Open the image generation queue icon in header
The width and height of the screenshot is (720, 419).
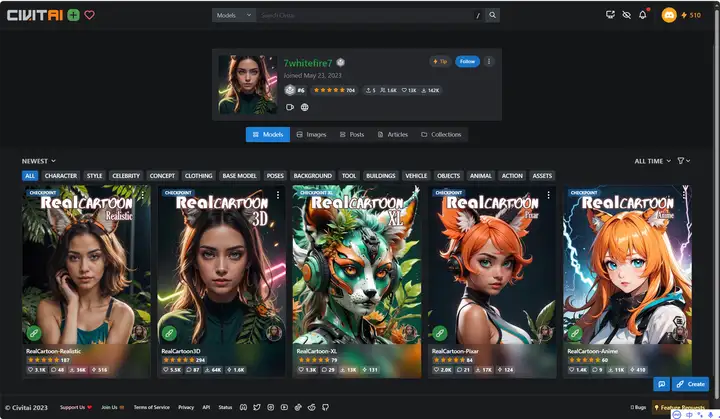coord(610,15)
